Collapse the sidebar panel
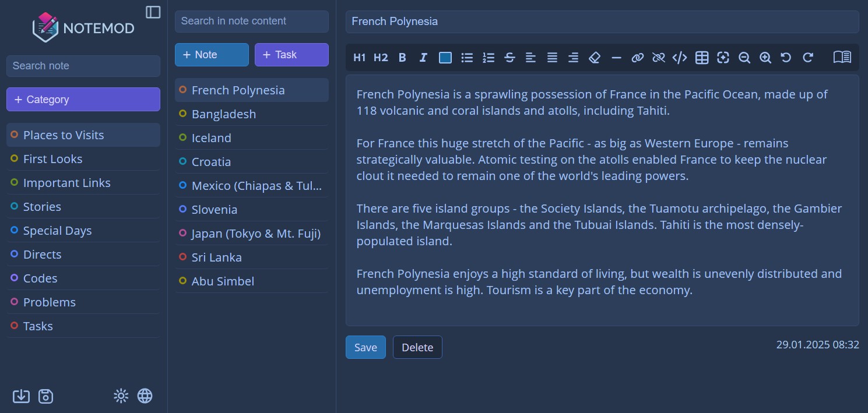 [x=153, y=12]
